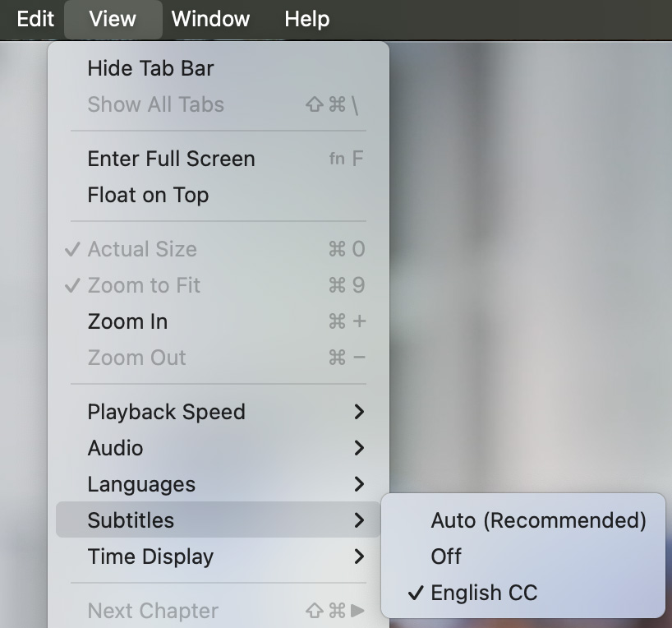The image size is (672, 628).
Task: Open the Window menu
Action: point(210,19)
